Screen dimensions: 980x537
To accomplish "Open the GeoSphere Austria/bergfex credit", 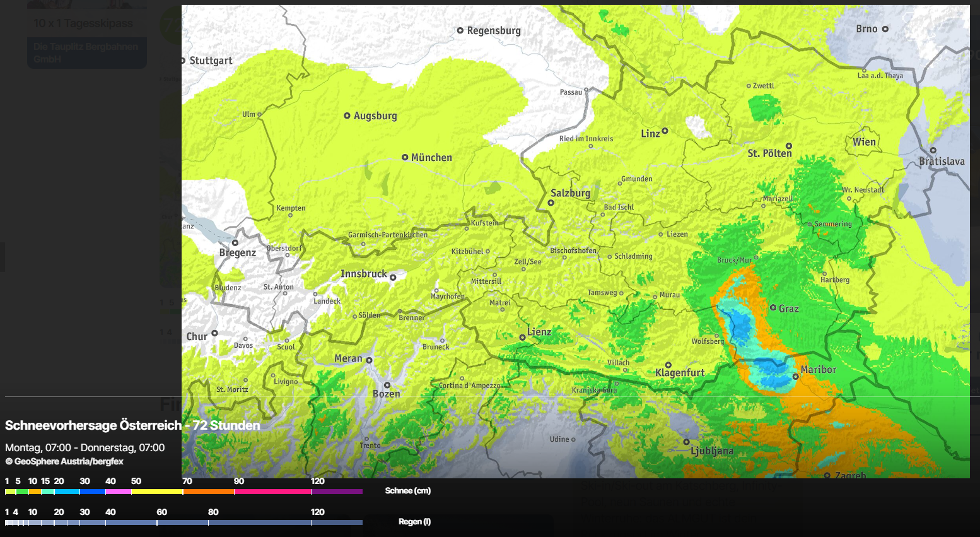I will click(x=64, y=461).
